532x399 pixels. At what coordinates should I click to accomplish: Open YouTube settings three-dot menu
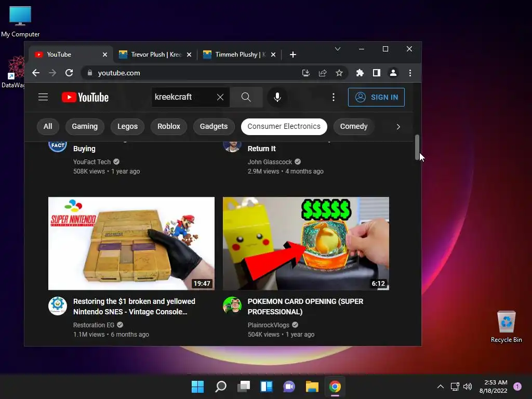[334, 97]
